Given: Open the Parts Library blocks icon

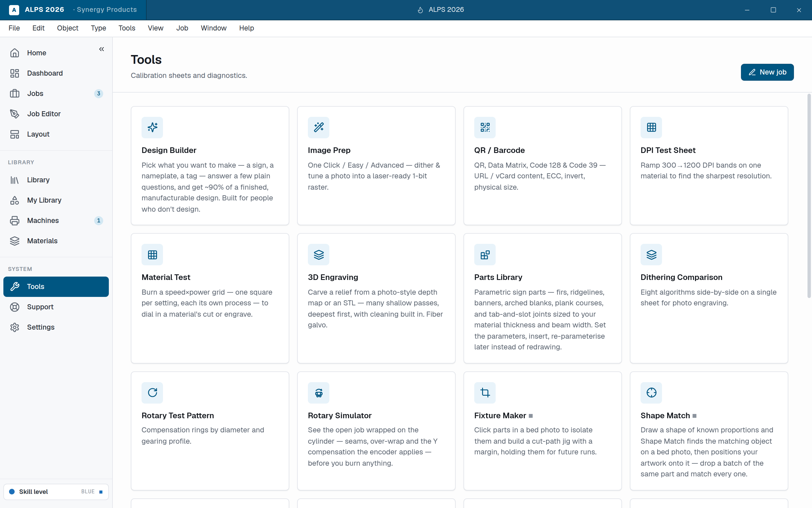Looking at the screenshot, I should (485, 255).
